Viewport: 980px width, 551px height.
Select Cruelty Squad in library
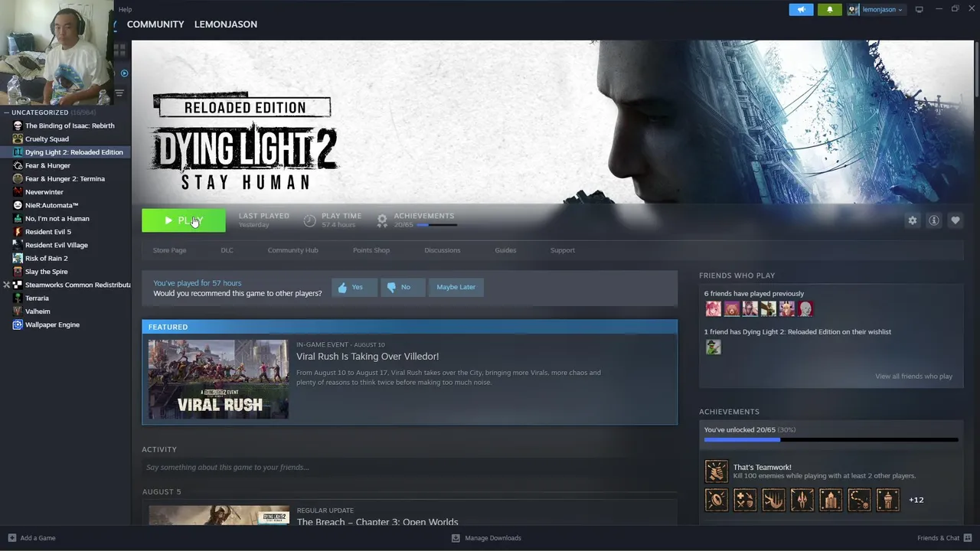47,139
